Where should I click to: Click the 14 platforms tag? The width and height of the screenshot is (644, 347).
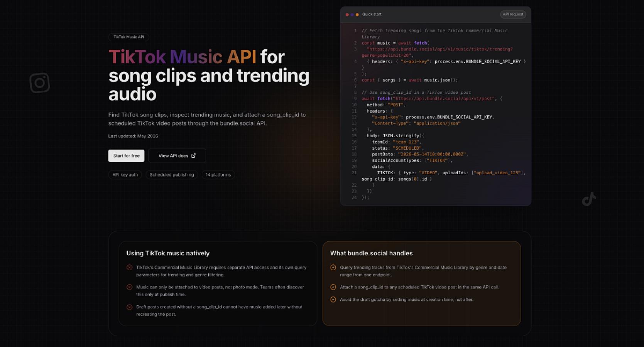[218, 175]
